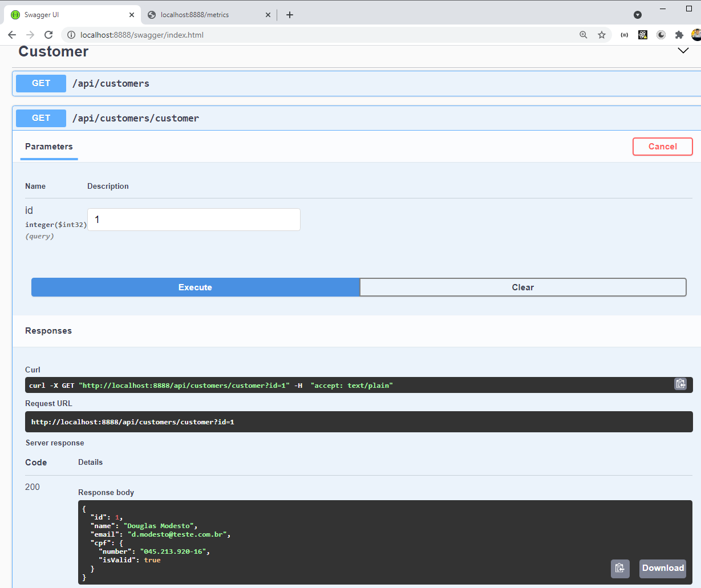Open the zoom magnifier in address bar

(x=584, y=35)
